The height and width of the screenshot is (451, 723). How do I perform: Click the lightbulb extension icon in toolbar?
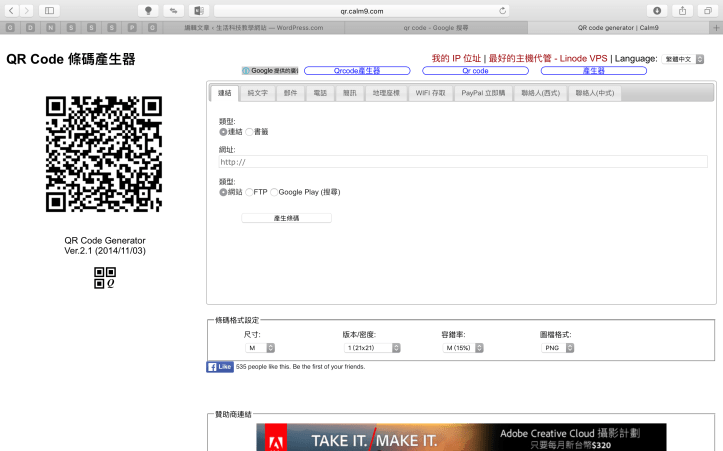click(148, 11)
